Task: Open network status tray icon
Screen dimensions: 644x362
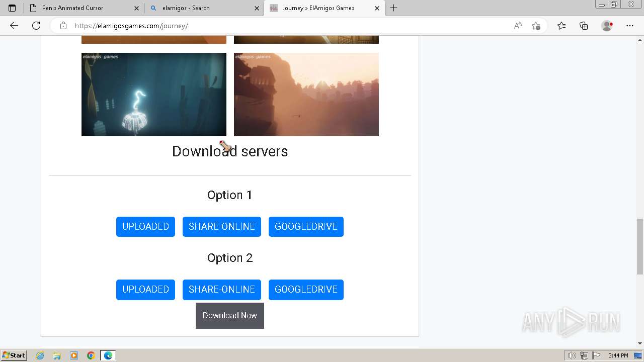Action: click(x=584, y=355)
